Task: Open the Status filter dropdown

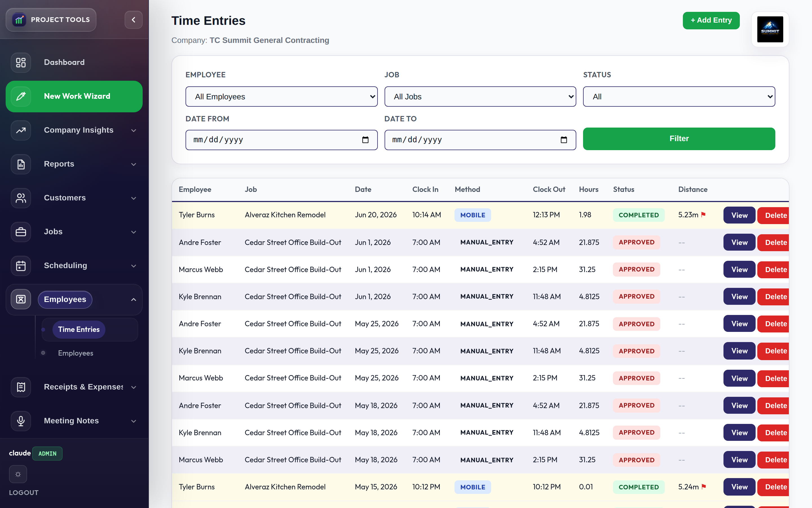Action: 679,97
